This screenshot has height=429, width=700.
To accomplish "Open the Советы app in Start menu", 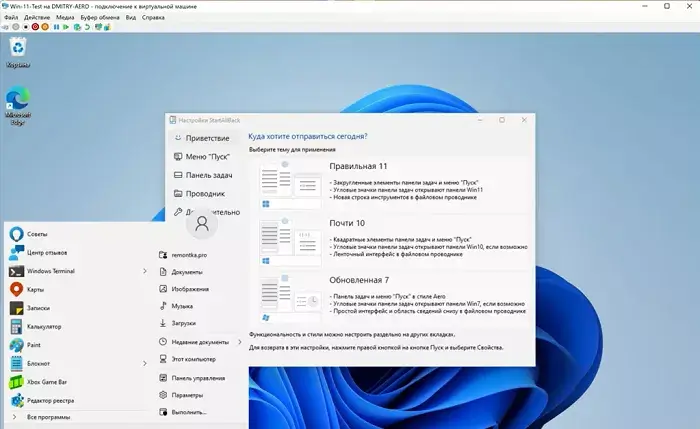I will (38, 232).
